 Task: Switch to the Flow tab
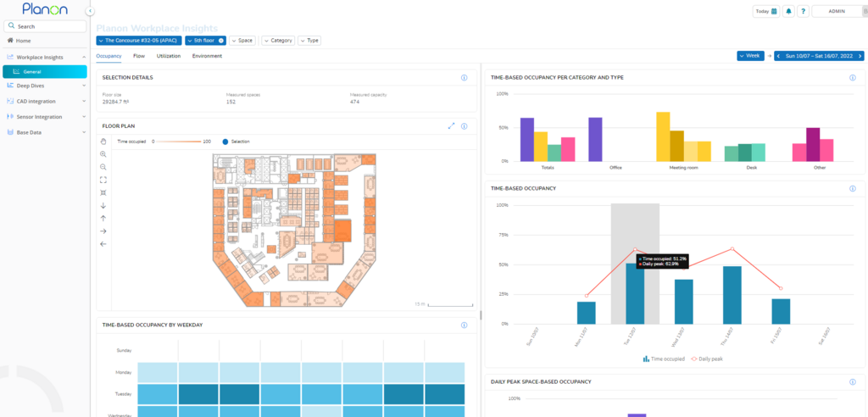point(139,56)
